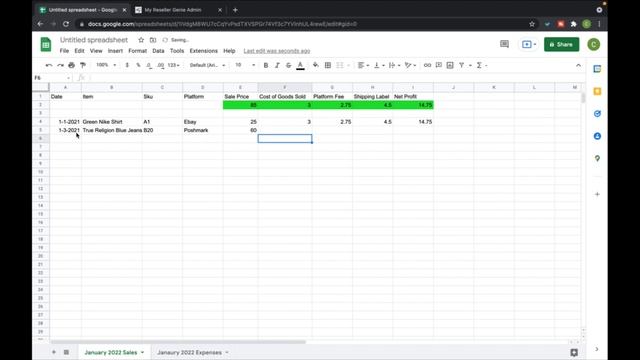
Task: Format as currency with dollar icon
Action: click(127, 65)
